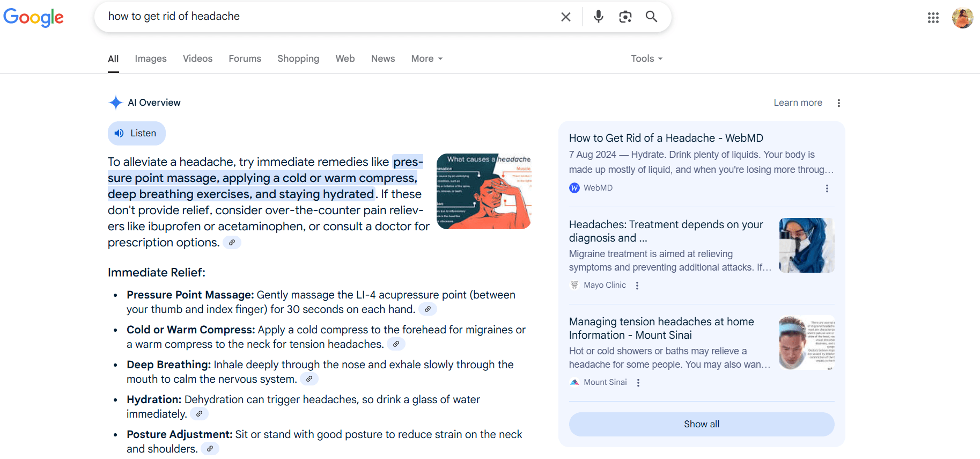Screen dimensions: 980x459
Task: Open Mount Sinai article thumbnail image
Action: coord(807,343)
